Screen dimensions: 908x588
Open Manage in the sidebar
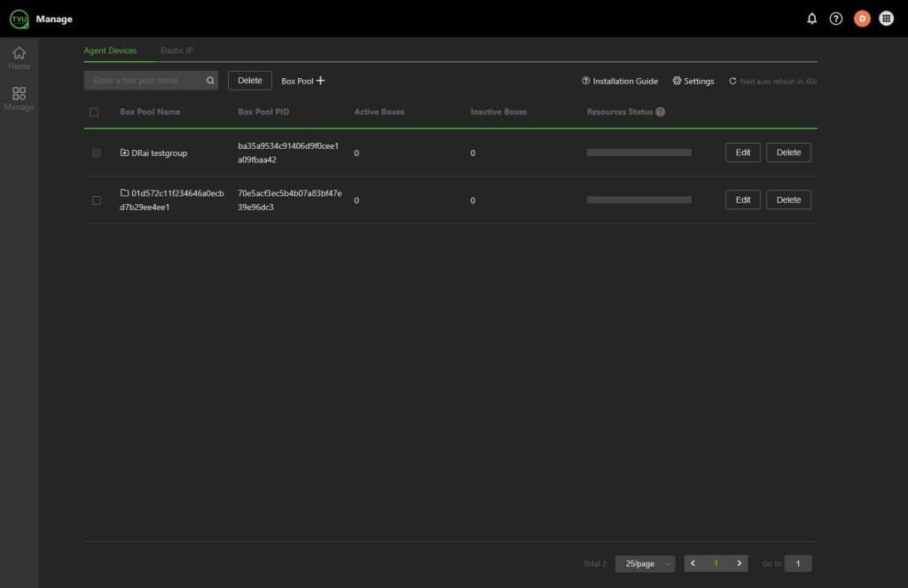pyautogui.click(x=19, y=98)
